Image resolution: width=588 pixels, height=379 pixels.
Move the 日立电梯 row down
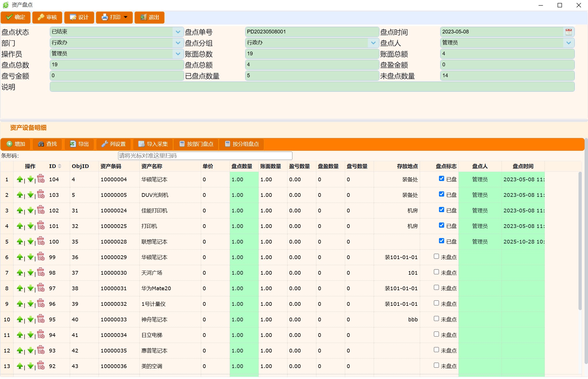[x=30, y=335]
